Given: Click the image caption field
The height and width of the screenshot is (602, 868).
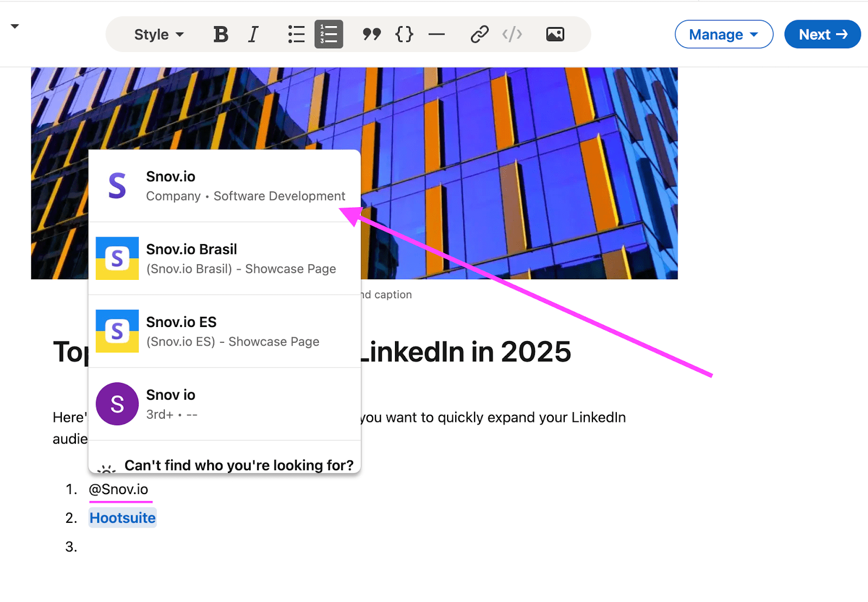Looking at the screenshot, I should tap(386, 294).
